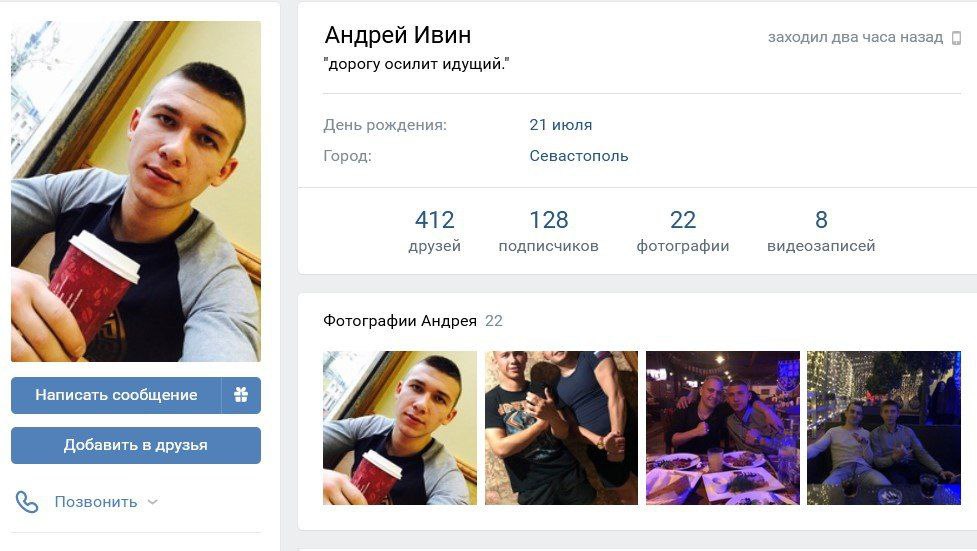
Task: Expand the Позвонить dropdown chevron
Action: [153, 502]
